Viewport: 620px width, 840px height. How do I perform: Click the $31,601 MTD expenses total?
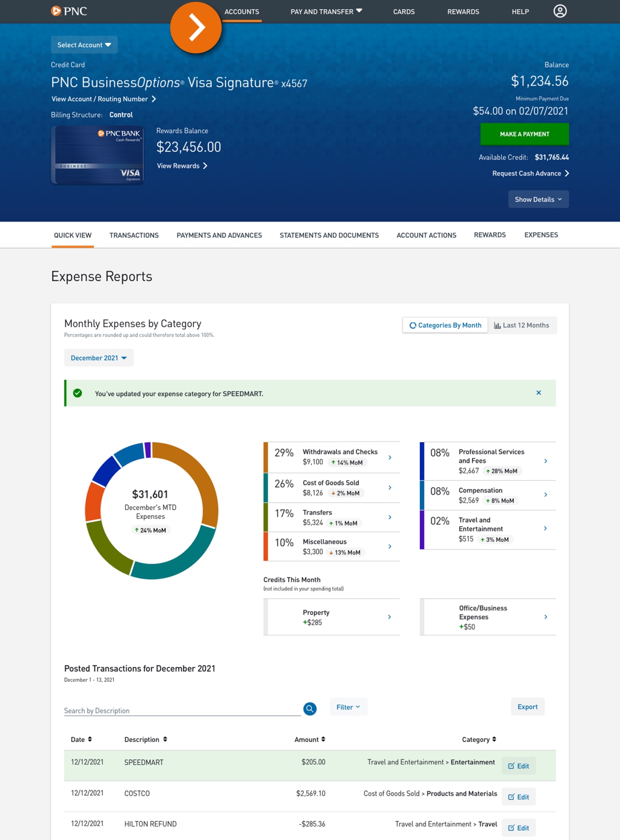150,494
